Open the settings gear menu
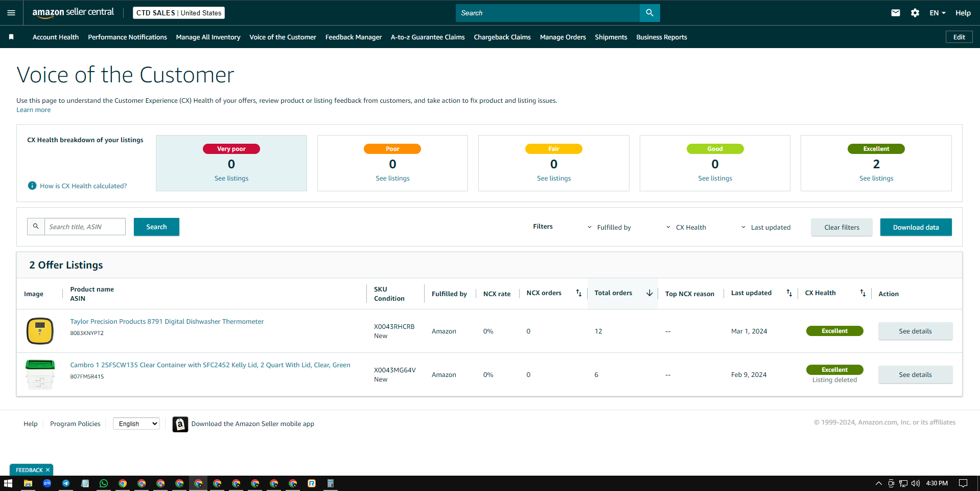Viewport: 980px width, 491px height. tap(915, 13)
